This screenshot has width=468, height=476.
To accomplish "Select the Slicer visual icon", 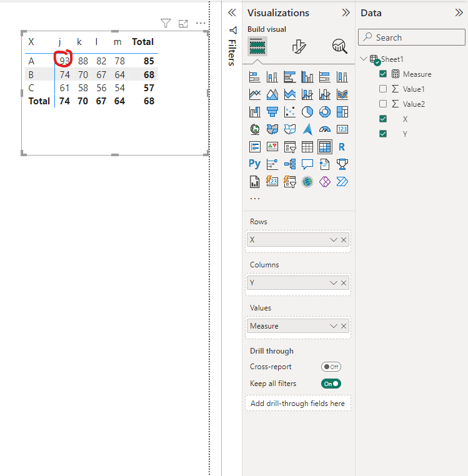I will [x=290, y=147].
